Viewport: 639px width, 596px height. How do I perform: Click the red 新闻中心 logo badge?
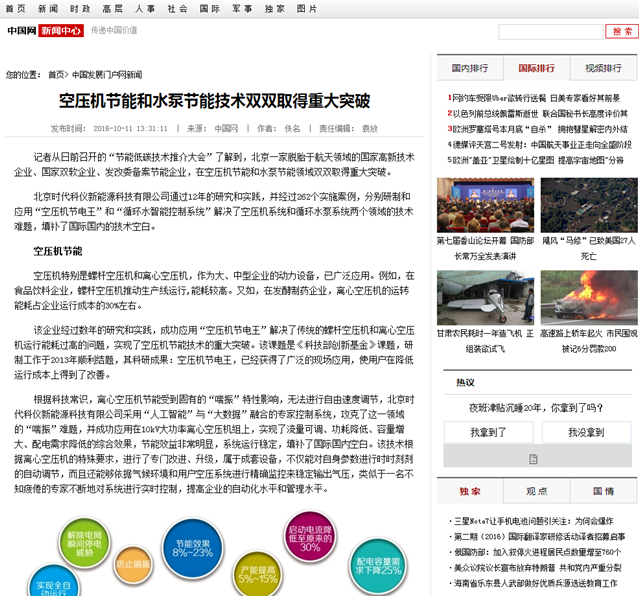[60, 31]
